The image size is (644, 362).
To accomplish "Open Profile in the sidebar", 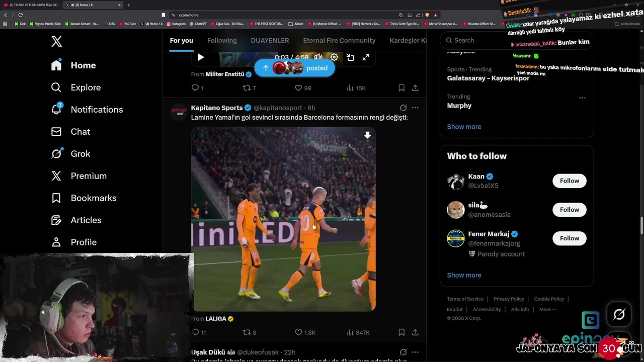I will [73, 242].
